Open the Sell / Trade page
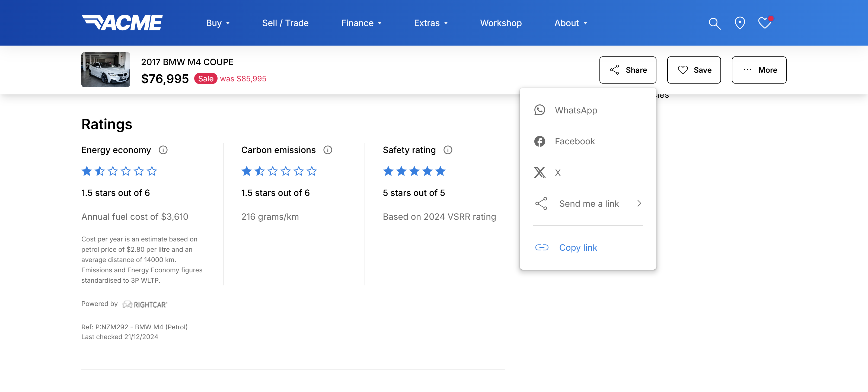Screen dimensions: 868x392 285,23
